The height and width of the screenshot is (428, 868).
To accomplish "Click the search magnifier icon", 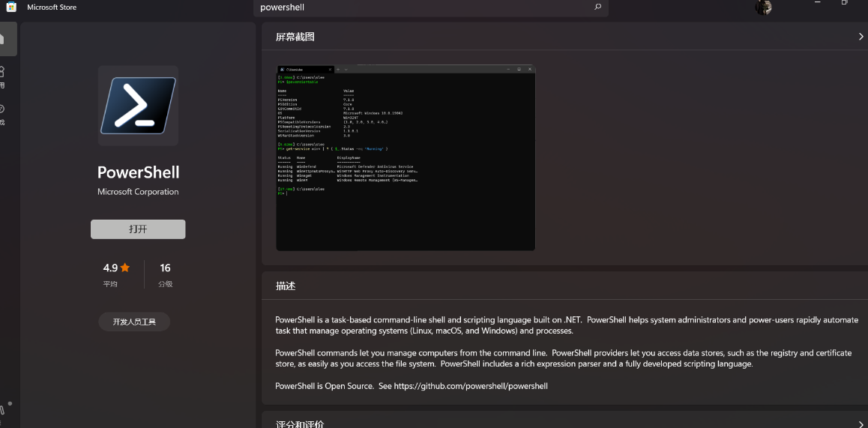I will pos(597,7).
